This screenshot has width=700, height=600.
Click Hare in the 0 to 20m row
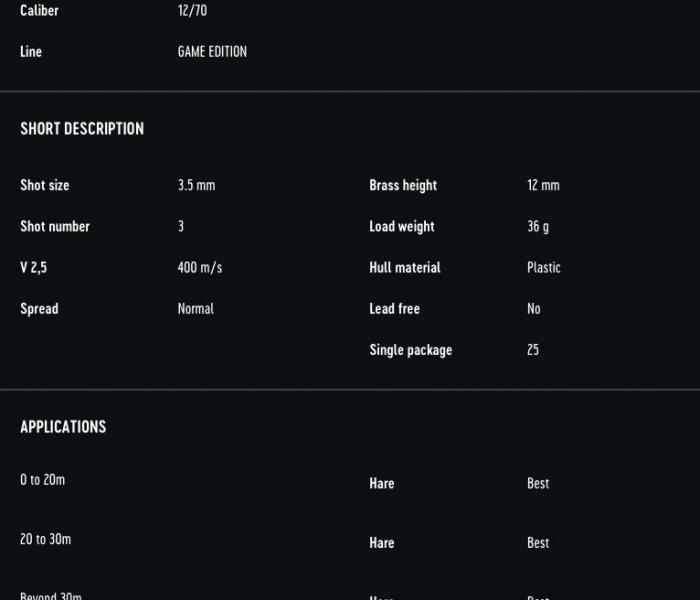click(382, 483)
